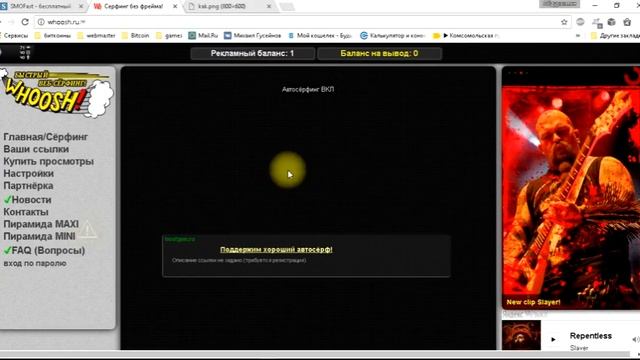
Task: Click the address bar showing whoosh.ru
Action: point(302,22)
